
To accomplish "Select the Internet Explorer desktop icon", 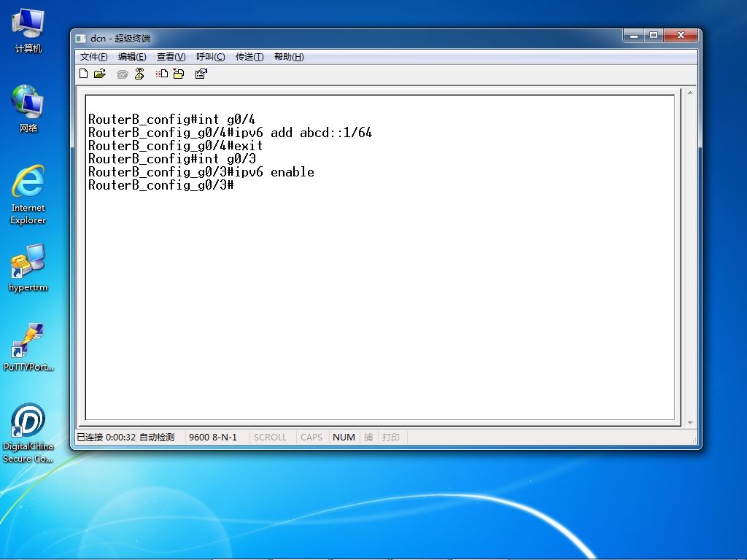I will (28, 194).
